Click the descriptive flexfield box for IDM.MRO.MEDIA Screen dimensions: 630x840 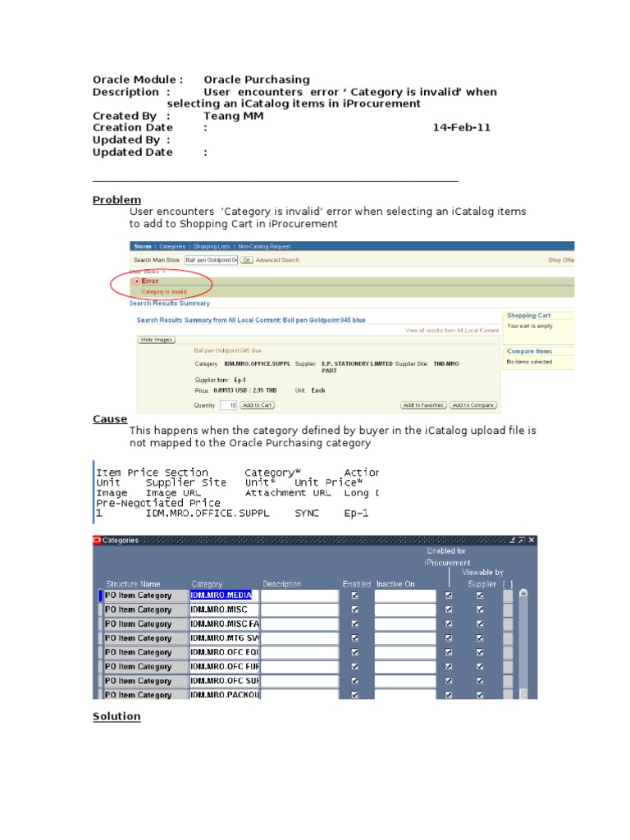point(508,596)
